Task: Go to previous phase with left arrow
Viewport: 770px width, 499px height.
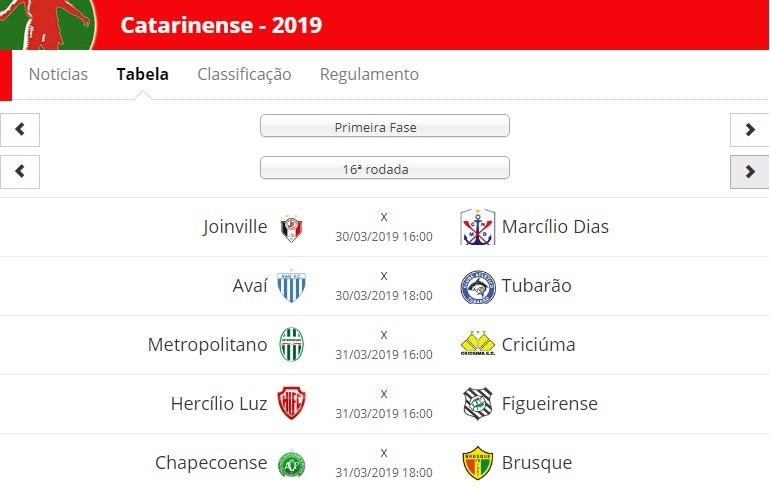Action: click(x=20, y=130)
